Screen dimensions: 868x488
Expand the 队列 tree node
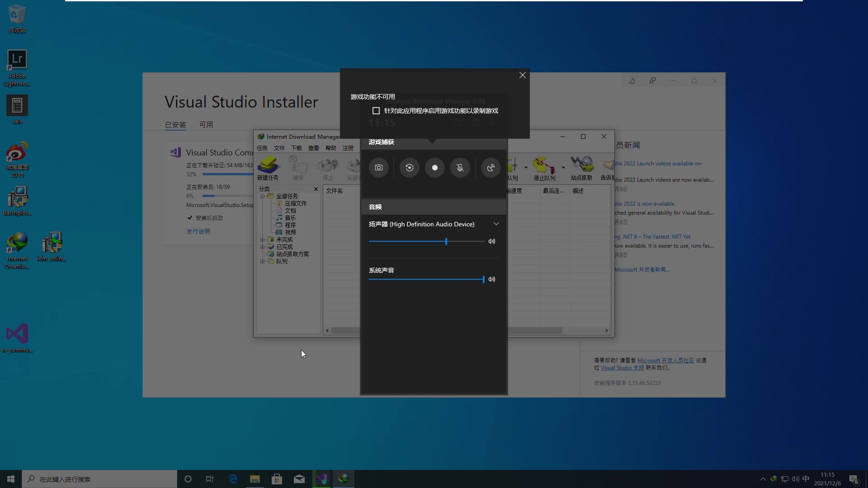pyautogui.click(x=262, y=261)
